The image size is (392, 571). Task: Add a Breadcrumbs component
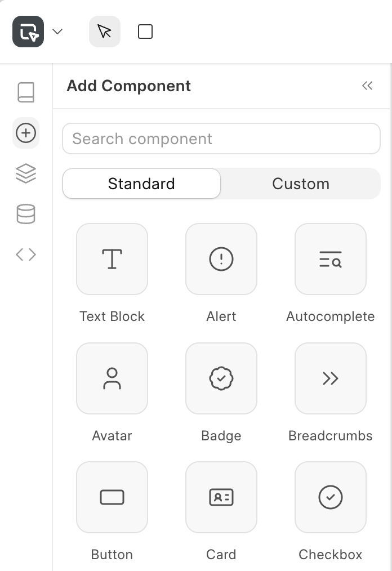(x=330, y=378)
